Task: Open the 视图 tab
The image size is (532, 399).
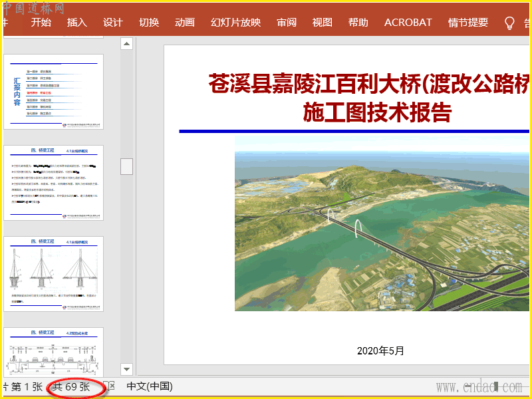Action: [323, 23]
